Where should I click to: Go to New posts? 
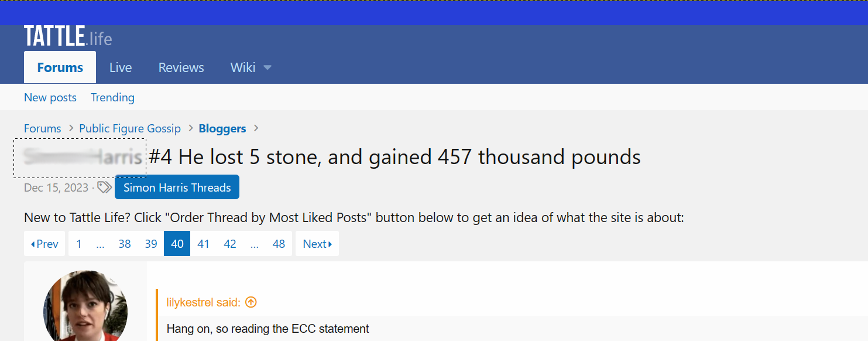click(x=50, y=97)
